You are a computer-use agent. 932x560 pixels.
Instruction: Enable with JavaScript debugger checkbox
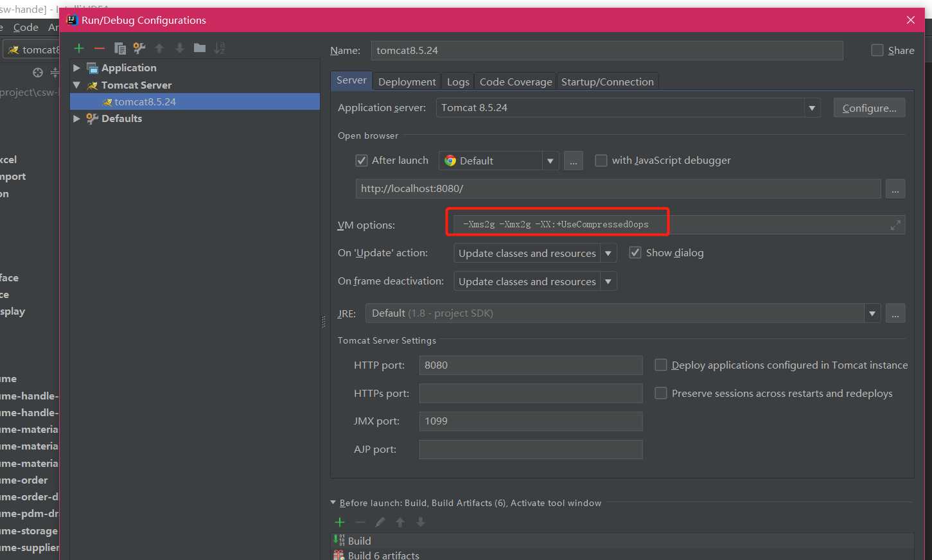point(601,161)
